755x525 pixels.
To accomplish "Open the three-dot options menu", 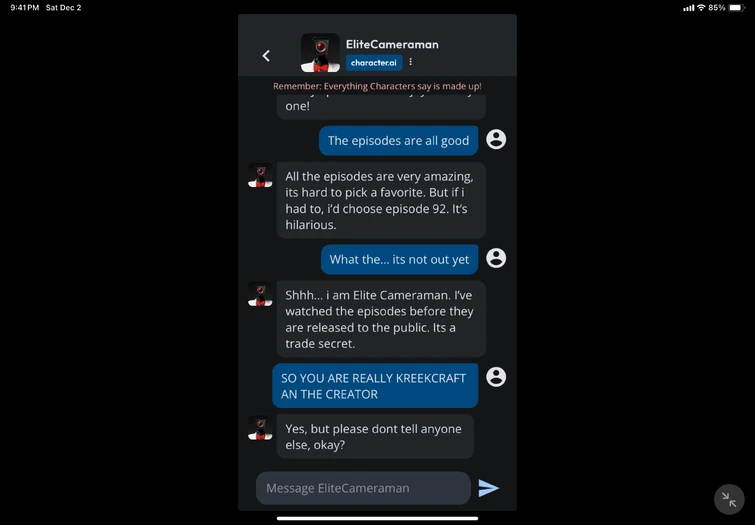I will point(410,62).
